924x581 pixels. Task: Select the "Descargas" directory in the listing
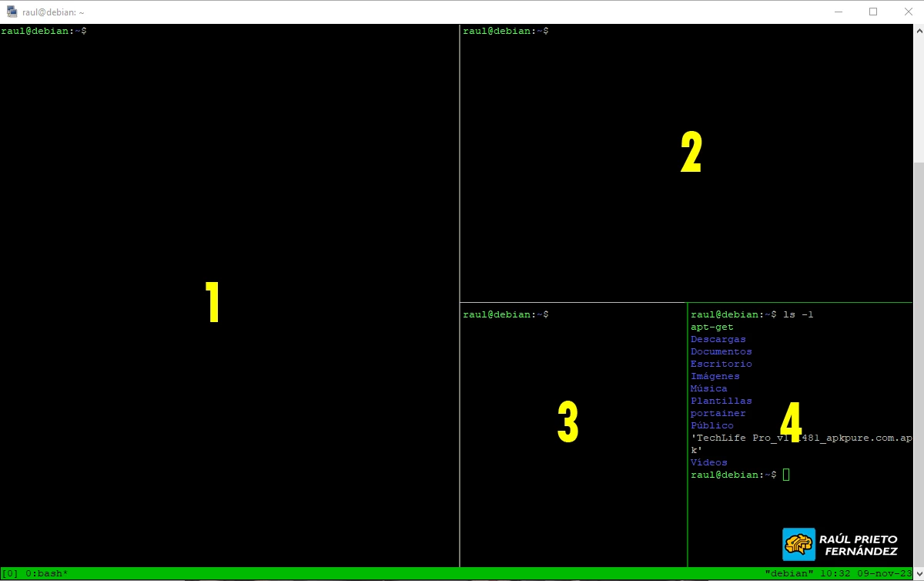point(718,339)
